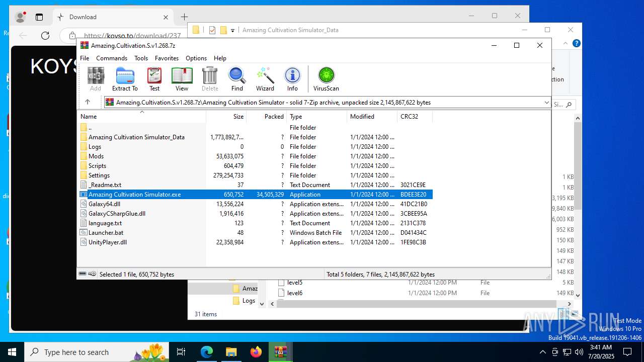644x362 pixels.
Task: Open browser profile avatar
Action: 20,17
